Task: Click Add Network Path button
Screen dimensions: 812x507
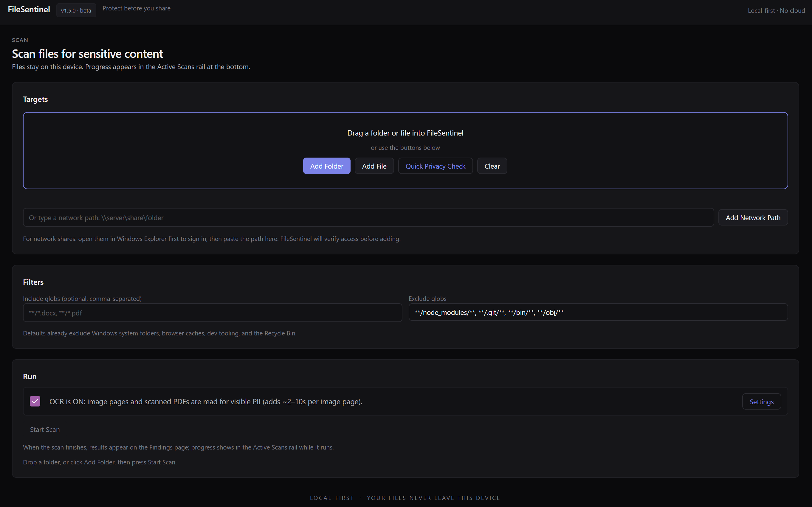Action: tap(753, 218)
